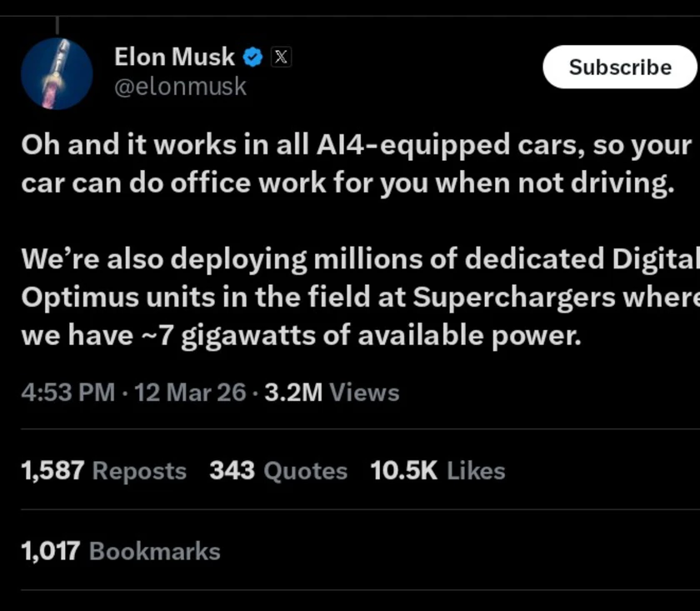
Task: Click the 4:53 PM timestamp
Action: [x=67, y=392]
